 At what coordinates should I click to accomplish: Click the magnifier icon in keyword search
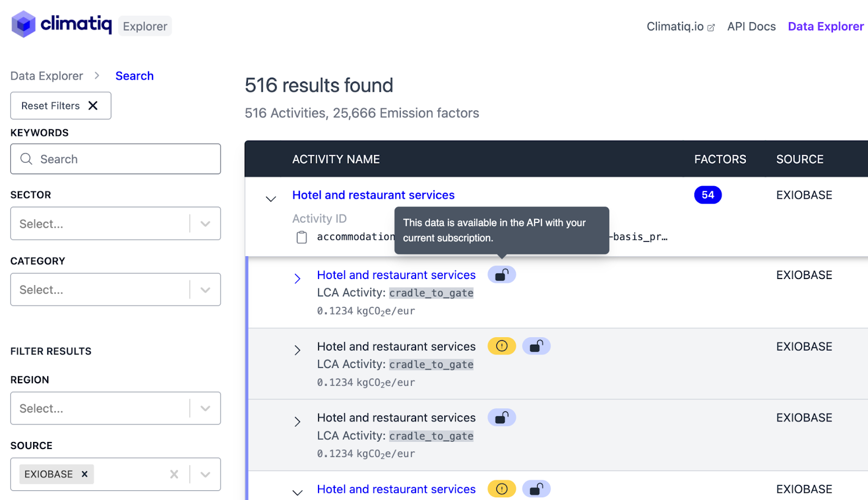coord(26,159)
